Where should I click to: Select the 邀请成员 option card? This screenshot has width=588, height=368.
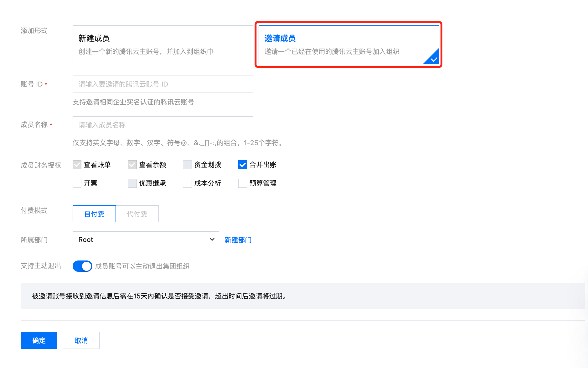(348, 45)
